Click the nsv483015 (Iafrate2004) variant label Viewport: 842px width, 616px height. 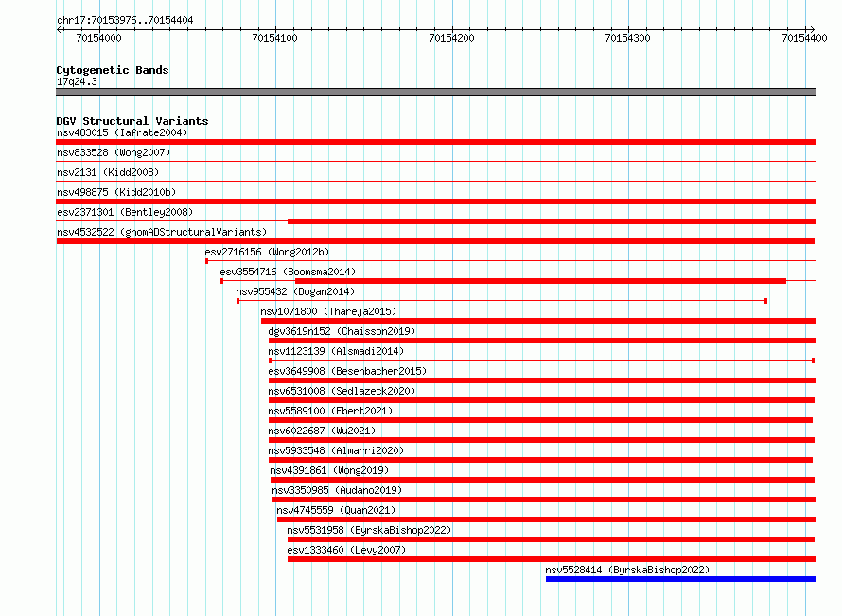[122, 132]
